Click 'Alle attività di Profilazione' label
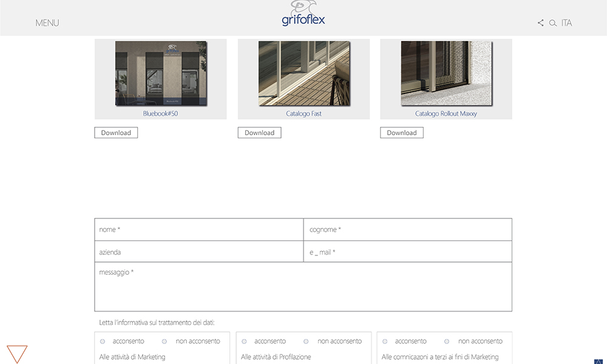 pos(276,357)
